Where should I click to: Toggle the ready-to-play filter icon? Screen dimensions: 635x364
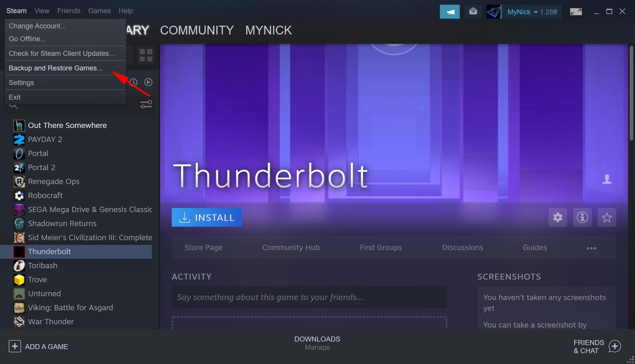point(148,82)
